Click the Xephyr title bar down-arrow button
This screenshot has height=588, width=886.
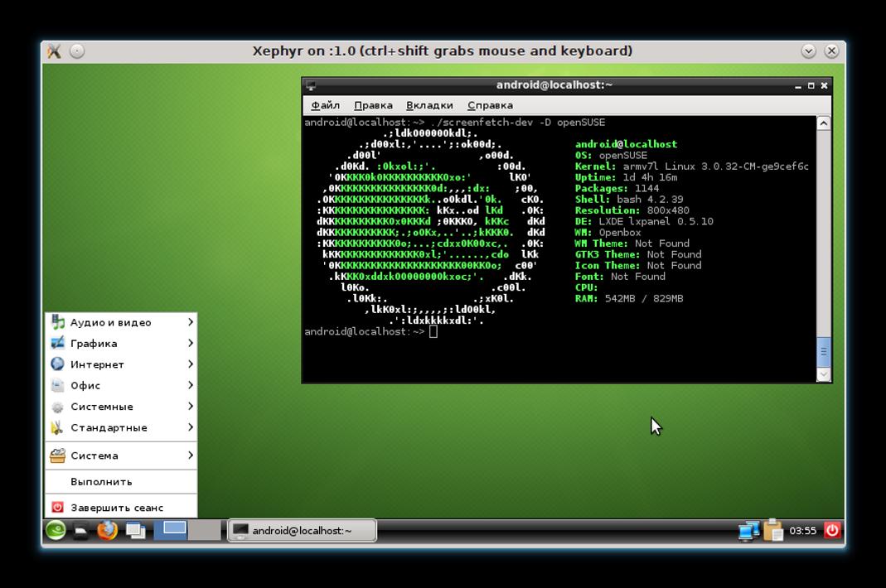[x=809, y=51]
